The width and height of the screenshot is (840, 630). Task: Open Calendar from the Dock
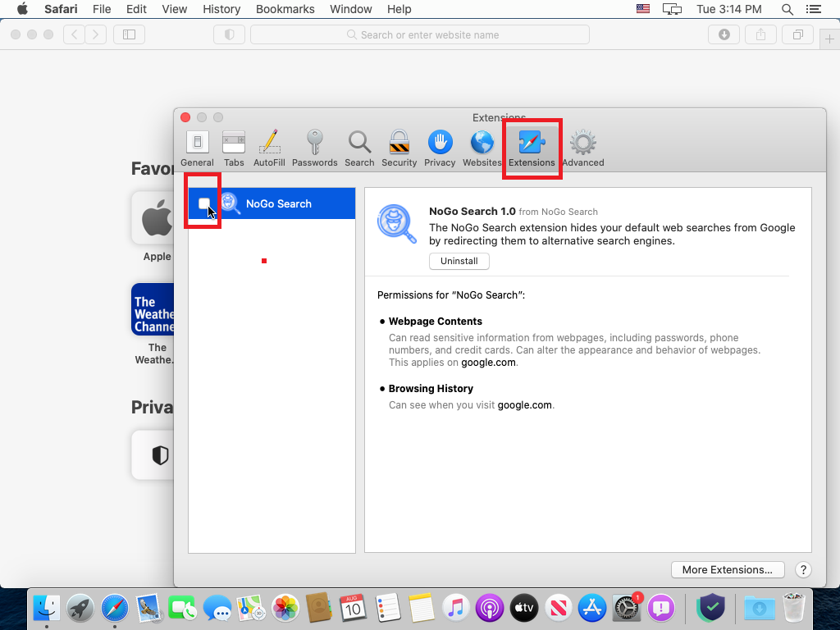[x=353, y=608]
